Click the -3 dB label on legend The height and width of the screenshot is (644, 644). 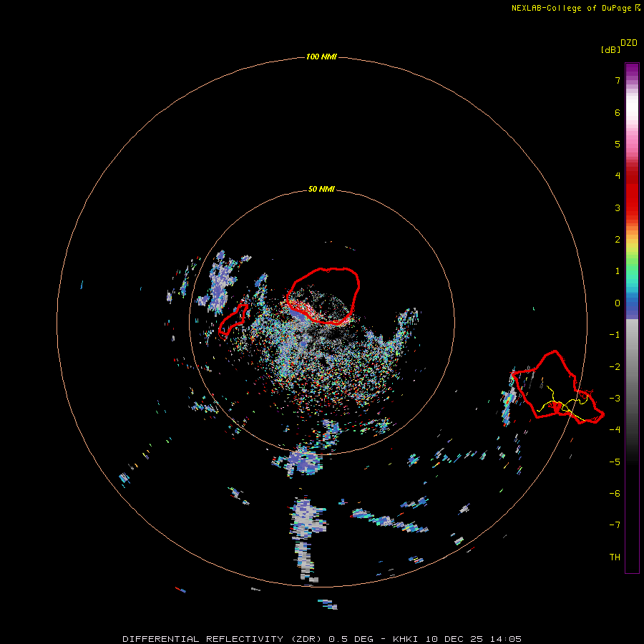615,399
